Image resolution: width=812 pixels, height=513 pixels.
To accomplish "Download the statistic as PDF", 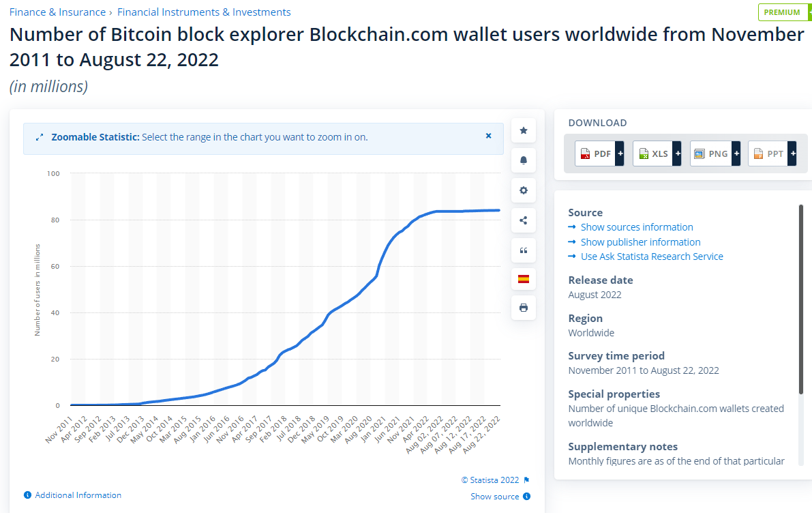I will [x=599, y=154].
